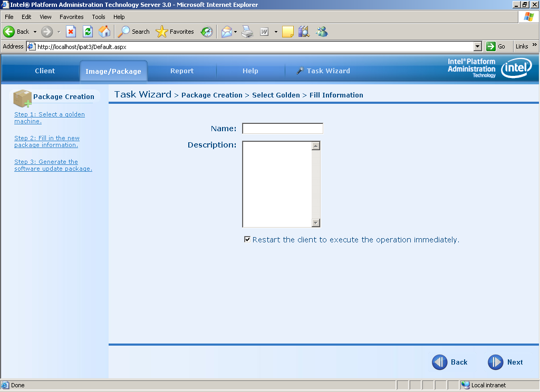Open the Help menu in menu bar
Viewport: 540px width, 392px height.
pos(119,17)
